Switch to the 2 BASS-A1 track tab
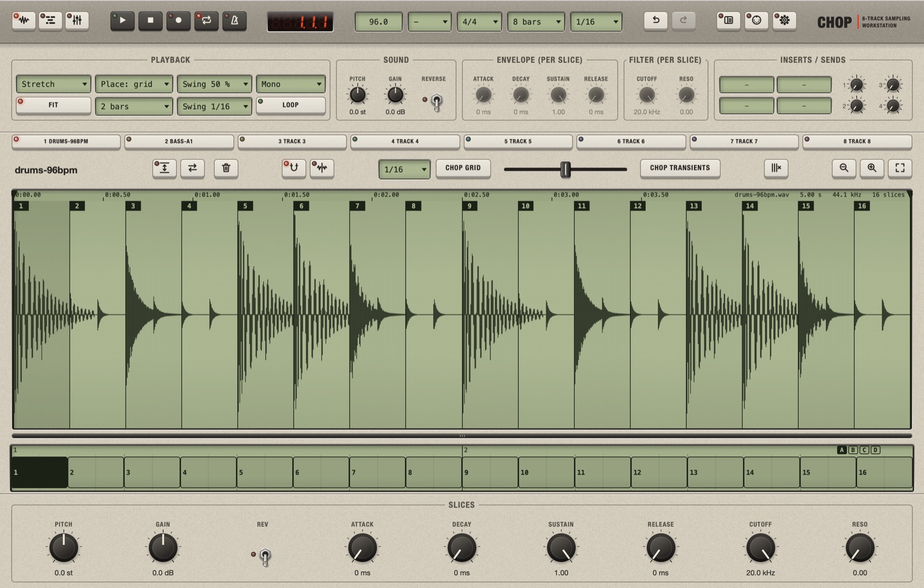924x588 pixels. pos(179,142)
